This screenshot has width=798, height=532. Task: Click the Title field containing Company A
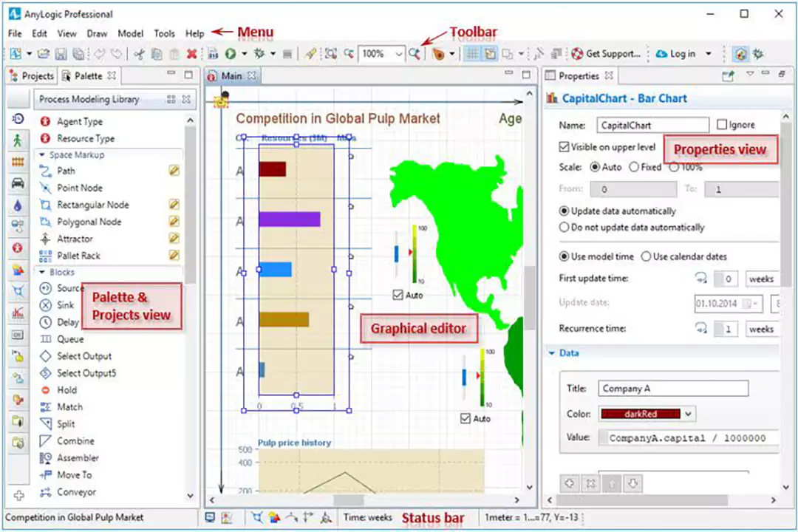[x=673, y=389]
